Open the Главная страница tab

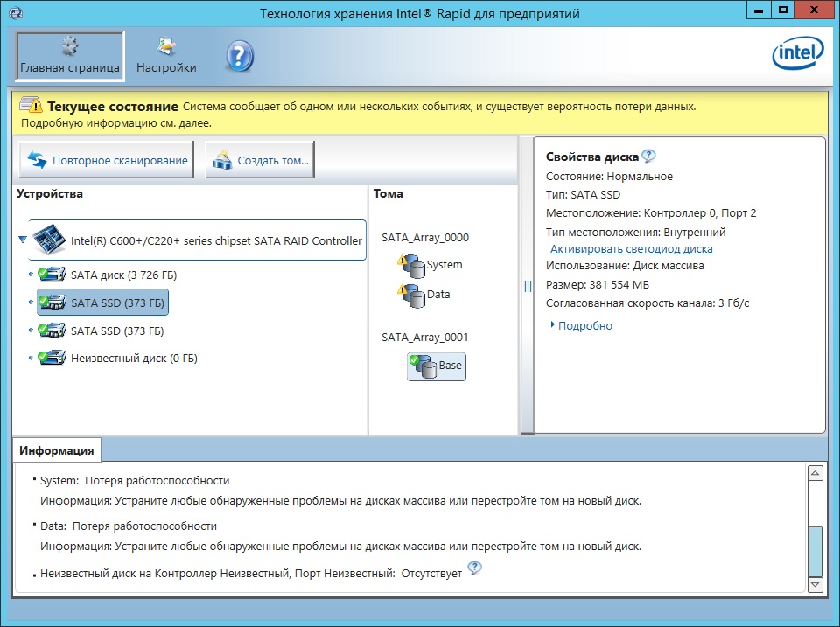click(x=70, y=56)
